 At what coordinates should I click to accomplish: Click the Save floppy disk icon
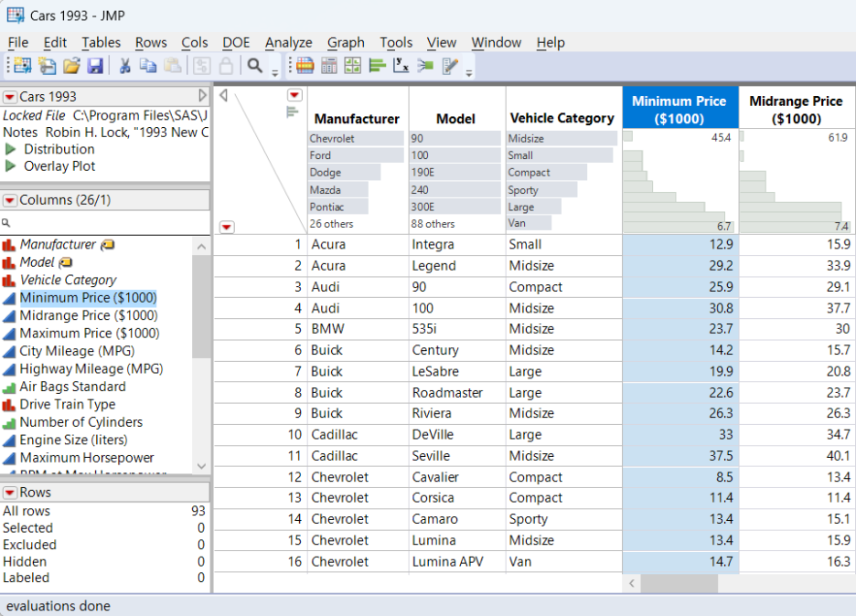tap(95, 66)
